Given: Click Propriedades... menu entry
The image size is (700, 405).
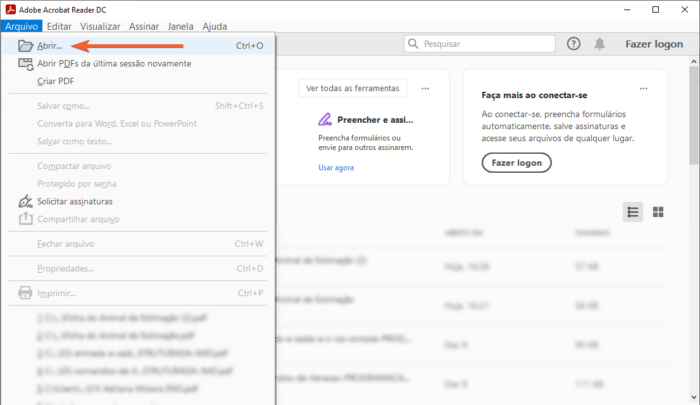Looking at the screenshot, I should [138, 268].
